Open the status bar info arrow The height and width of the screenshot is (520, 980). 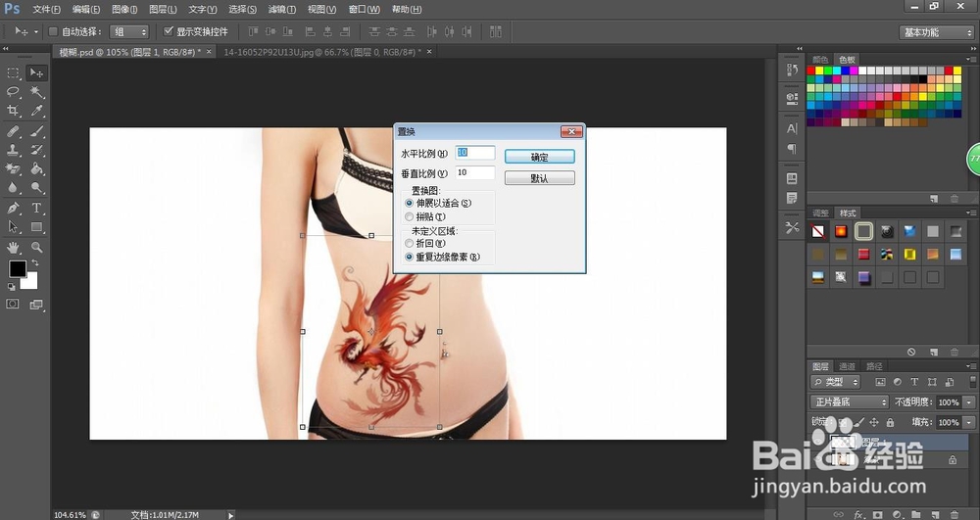230,515
